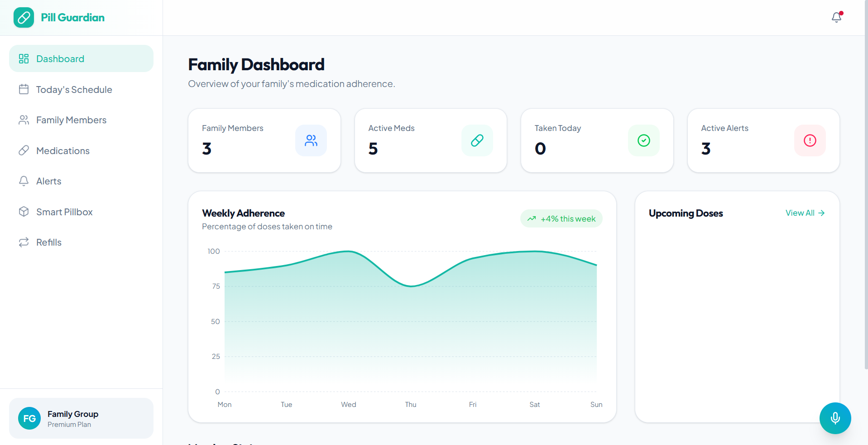
Task: Click the bell icon beside Alerts
Action: pos(24,181)
